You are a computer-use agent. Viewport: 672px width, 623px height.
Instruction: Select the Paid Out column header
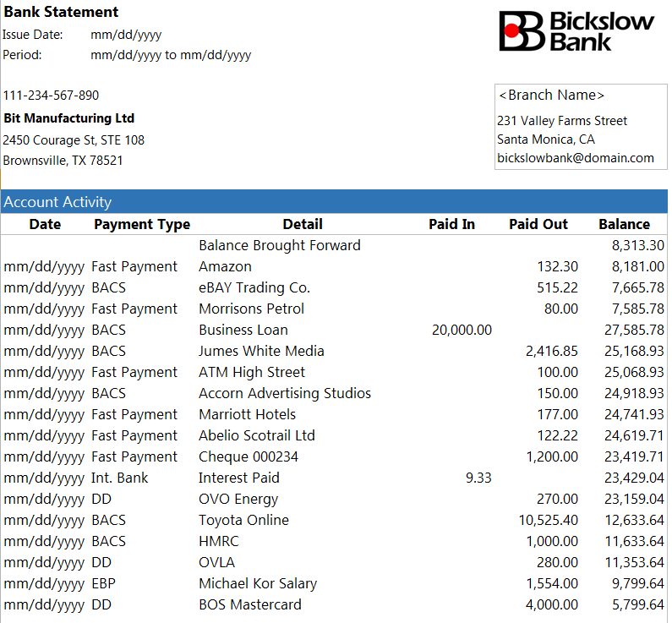pos(538,224)
